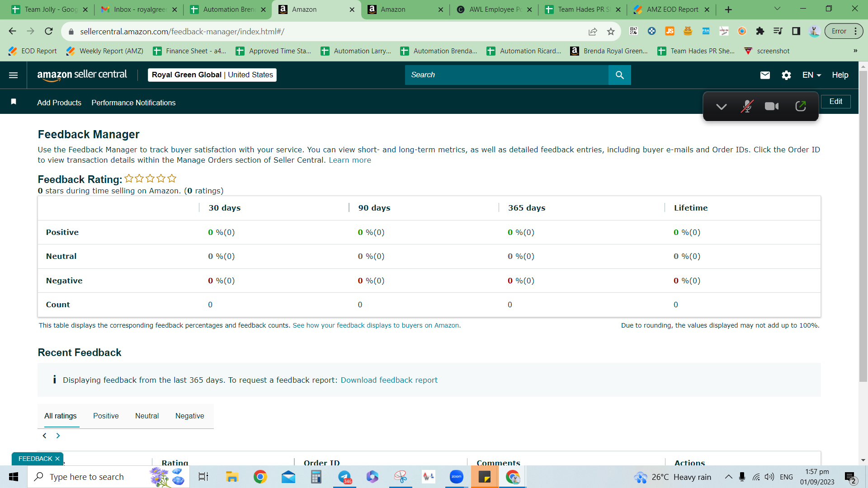Open the screenshot bookmark
Screen dimensions: 868x488
coord(767,51)
